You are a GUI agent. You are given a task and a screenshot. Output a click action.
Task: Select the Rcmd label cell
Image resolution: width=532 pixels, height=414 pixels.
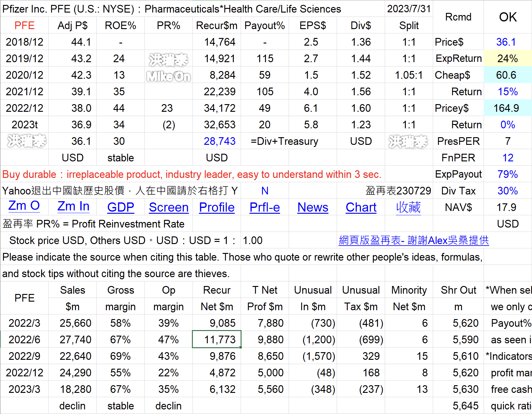click(x=458, y=17)
